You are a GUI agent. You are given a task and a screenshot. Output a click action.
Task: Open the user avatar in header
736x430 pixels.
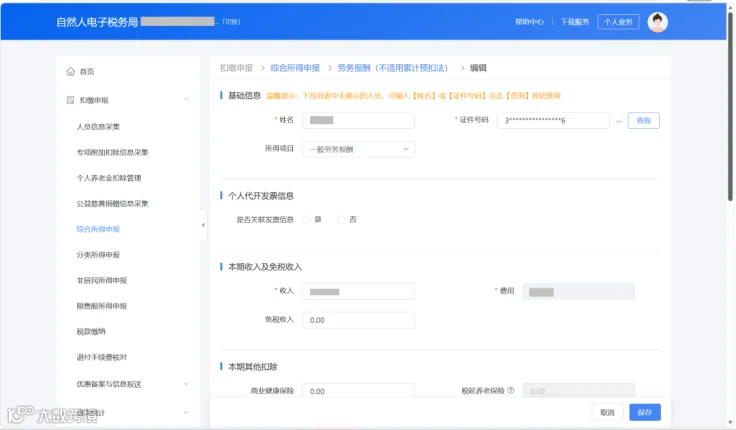pyautogui.click(x=657, y=22)
